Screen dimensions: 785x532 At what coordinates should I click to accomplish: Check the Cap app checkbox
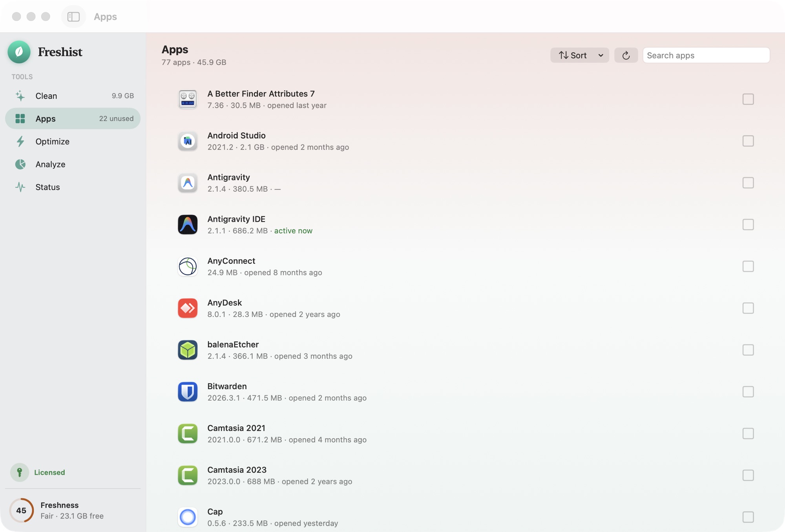(748, 517)
